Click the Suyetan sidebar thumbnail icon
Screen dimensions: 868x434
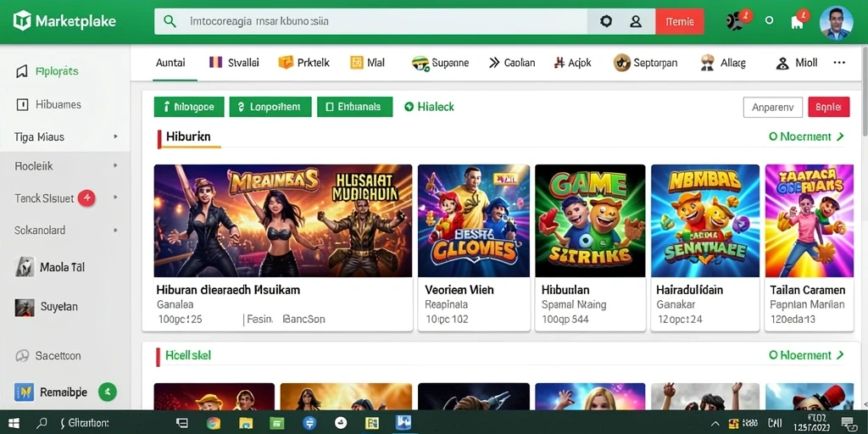pyautogui.click(x=25, y=307)
